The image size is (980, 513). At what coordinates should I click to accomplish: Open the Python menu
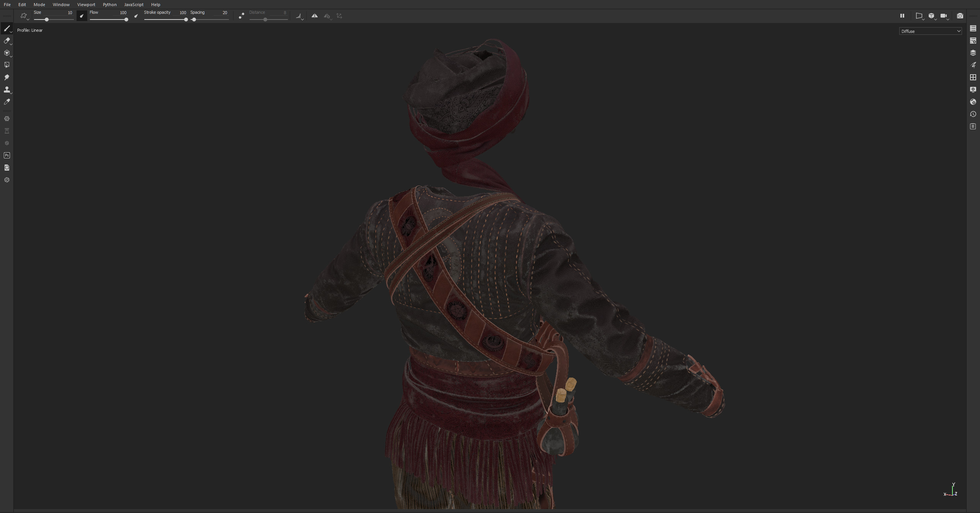pyautogui.click(x=110, y=5)
